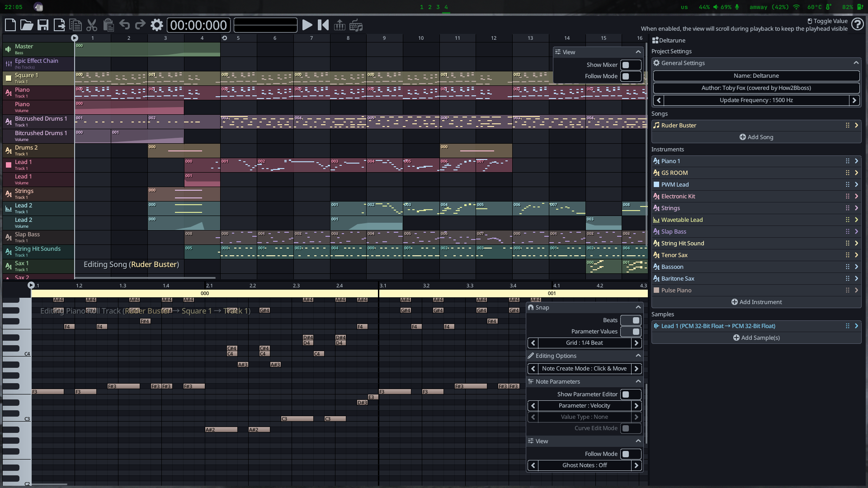
Task: Click the Add Instrument button
Action: (x=756, y=302)
